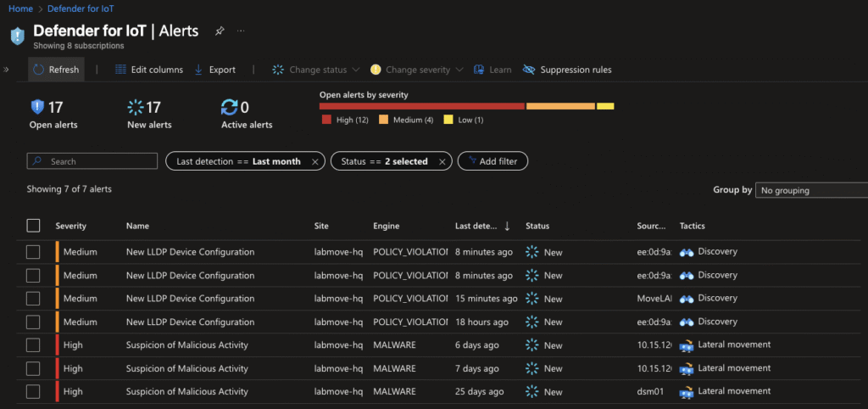The height and width of the screenshot is (409, 868).
Task: Check the Medium alert from source MoveLA
Action: point(33,299)
